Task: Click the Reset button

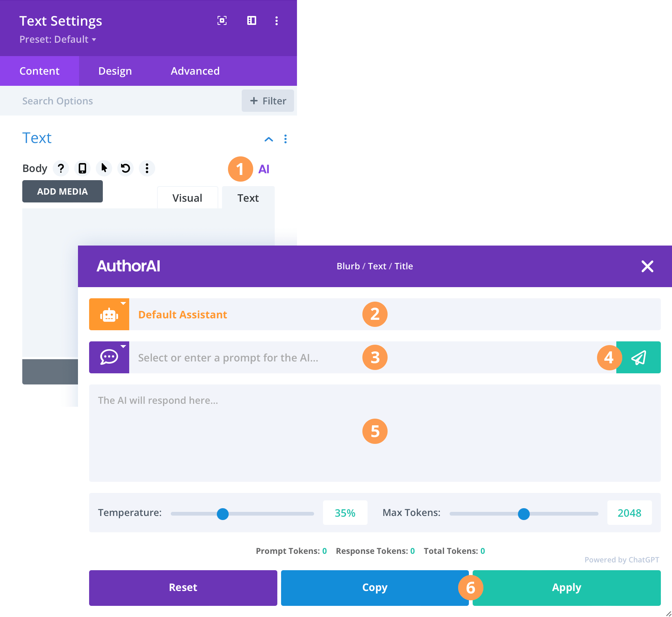Action: (x=183, y=588)
